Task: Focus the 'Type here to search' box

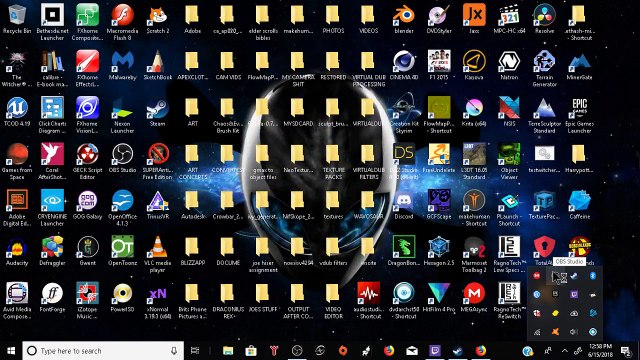Action: 103,351
